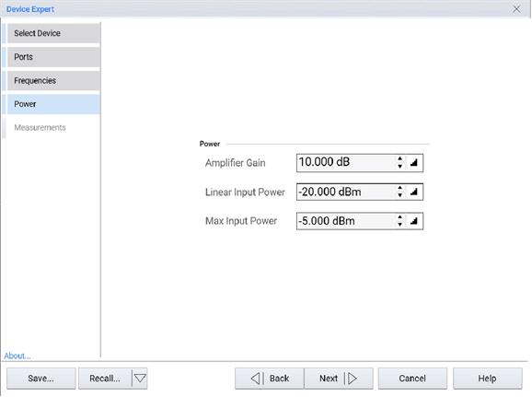Increase Max Input Power with up arrow
Image resolution: width=532 pixels, height=397 pixels.
[400, 216]
